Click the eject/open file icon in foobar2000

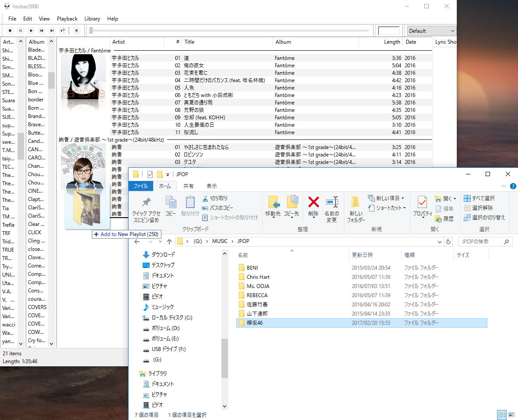(76, 31)
